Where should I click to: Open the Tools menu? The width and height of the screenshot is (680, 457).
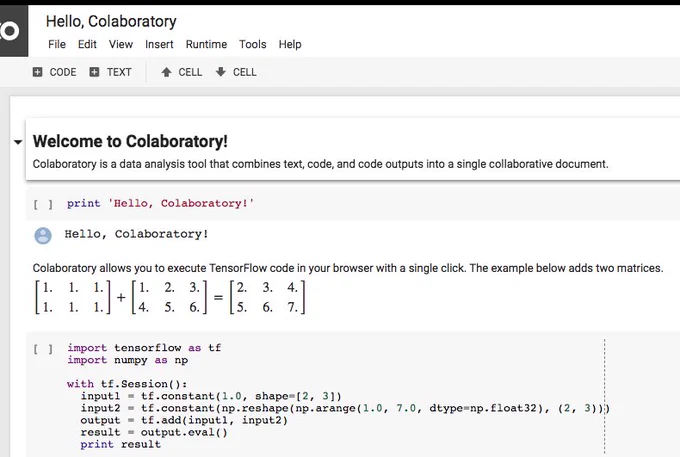click(253, 44)
